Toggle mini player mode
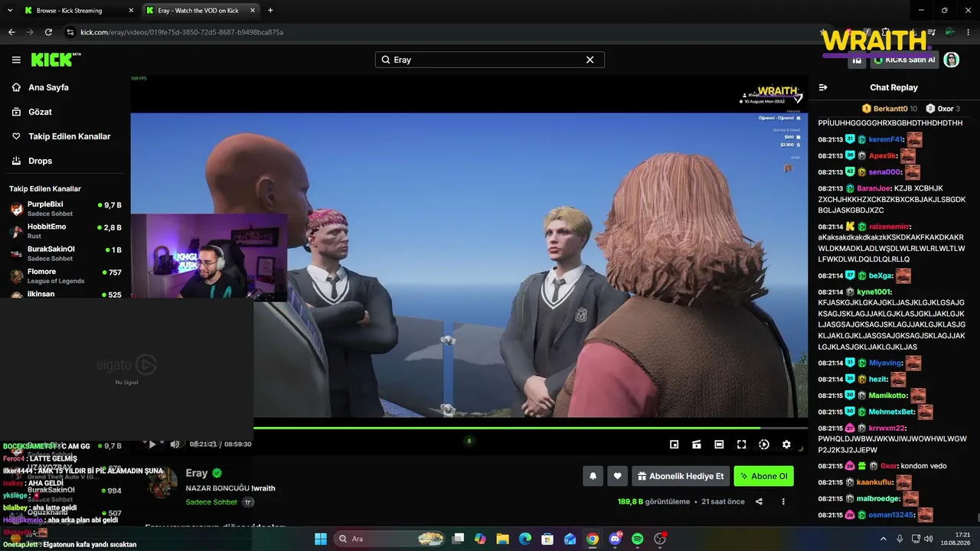Image resolution: width=980 pixels, height=551 pixels. pos(675,444)
